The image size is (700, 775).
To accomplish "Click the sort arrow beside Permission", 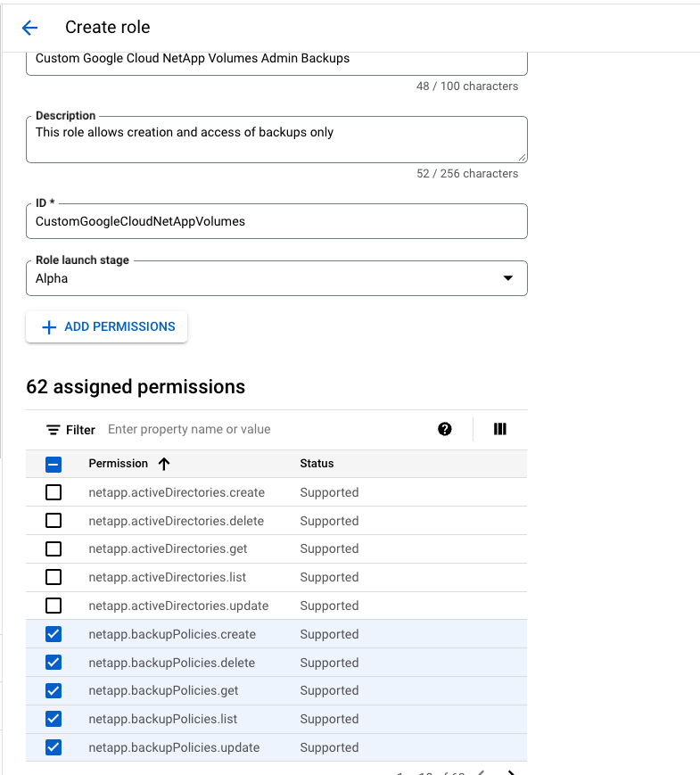I will [x=163, y=464].
